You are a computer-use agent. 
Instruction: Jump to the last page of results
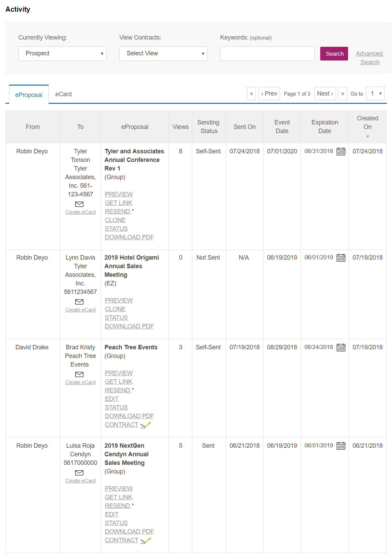pos(343,94)
